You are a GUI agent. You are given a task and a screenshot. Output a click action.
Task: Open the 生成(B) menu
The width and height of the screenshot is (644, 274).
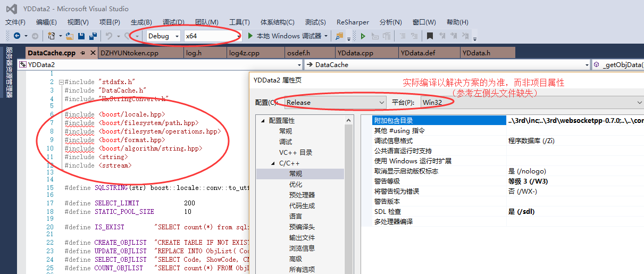click(141, 22)
